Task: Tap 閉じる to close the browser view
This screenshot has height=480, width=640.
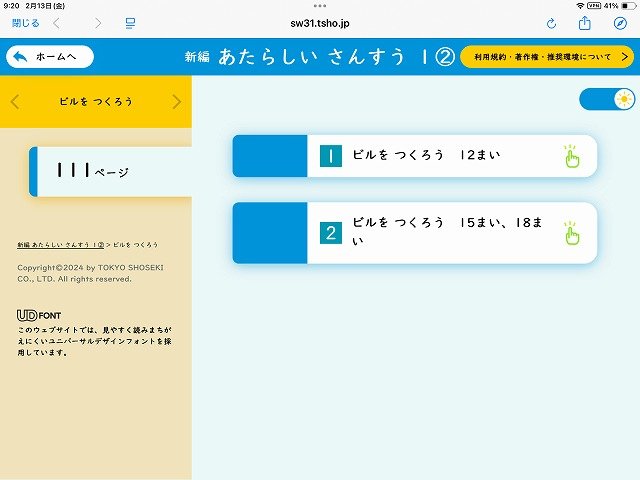Action: pyautogui.click(x=25, y=23)
